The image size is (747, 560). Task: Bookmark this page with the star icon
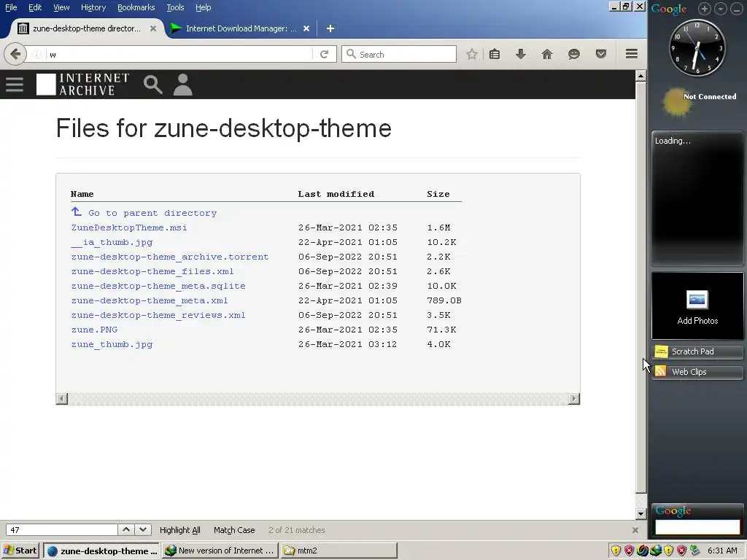(x=472, y=54)
